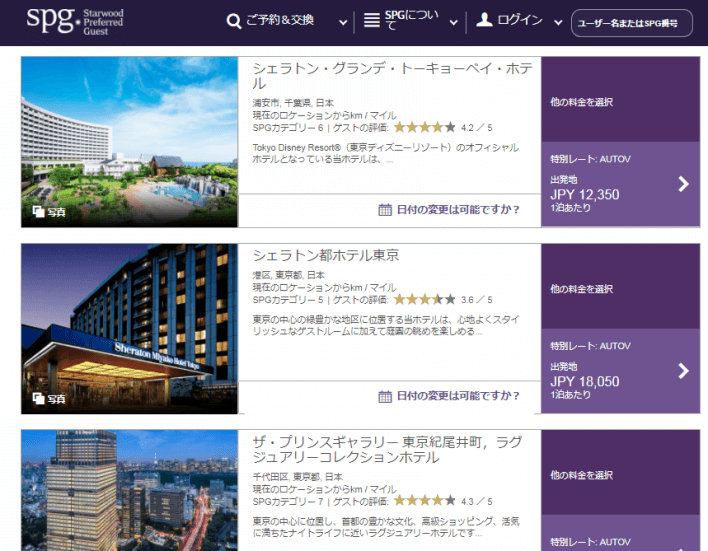Type in the username or SPG number field
Image resolution: width=708 pixels, height=551 pixels.
tap(633, 23)
